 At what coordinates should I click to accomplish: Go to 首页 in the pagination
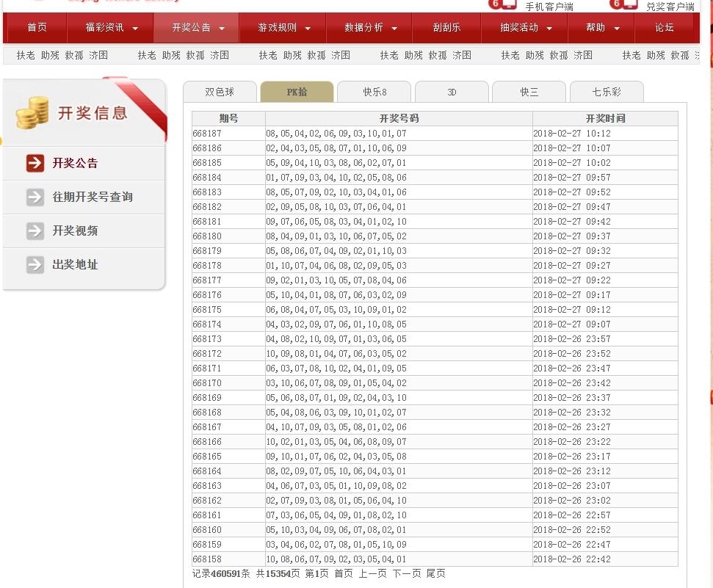pyautogui.click(x=344, y=573)
